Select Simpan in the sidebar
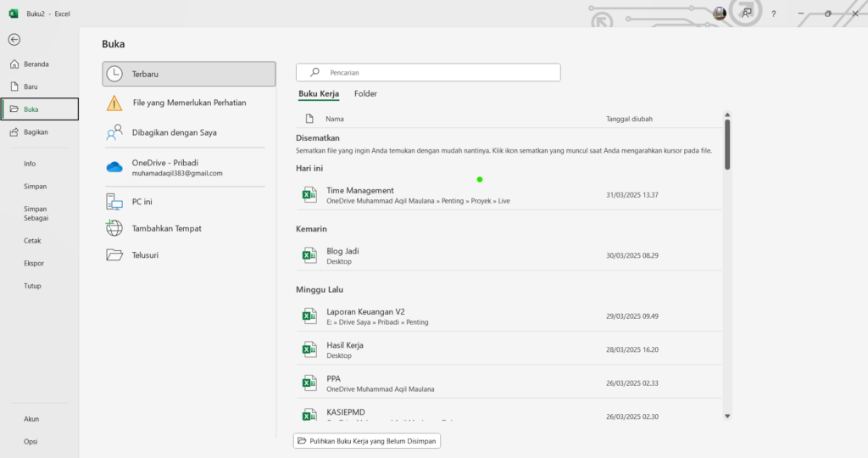Viewport: 868px width, 458px height. pyautogui.click(x=35, y=186)
